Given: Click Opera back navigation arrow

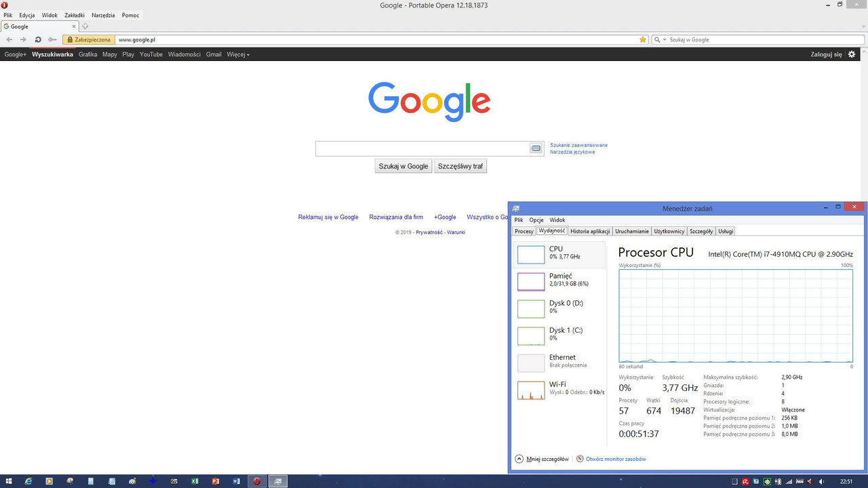Looking at the screenshot, I should click(9, 40).
